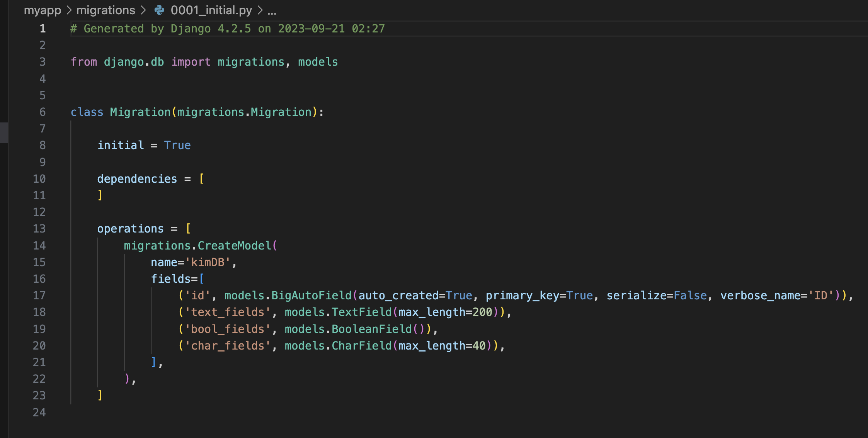Click the 'class' keyword
This screenshot has height=438, width=868.
[87, 112]
